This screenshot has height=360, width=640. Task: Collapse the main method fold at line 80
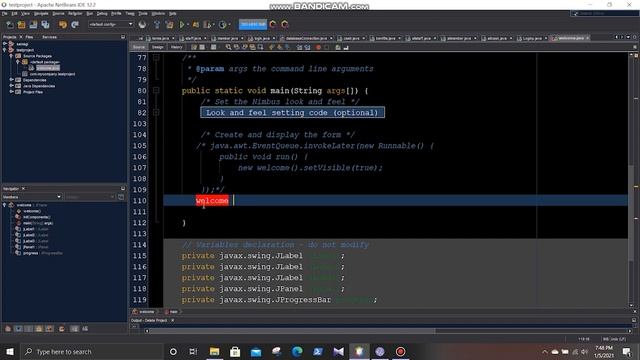coord(156,91)
